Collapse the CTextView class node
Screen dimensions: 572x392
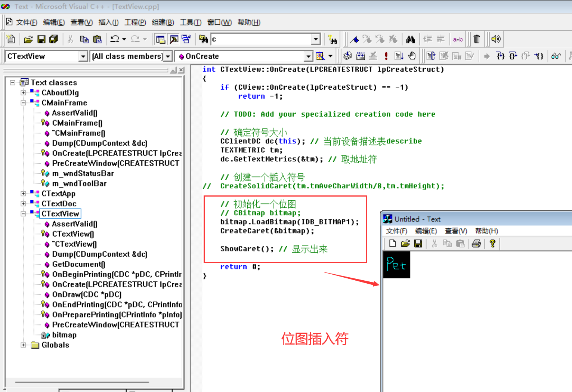(23, 214)
